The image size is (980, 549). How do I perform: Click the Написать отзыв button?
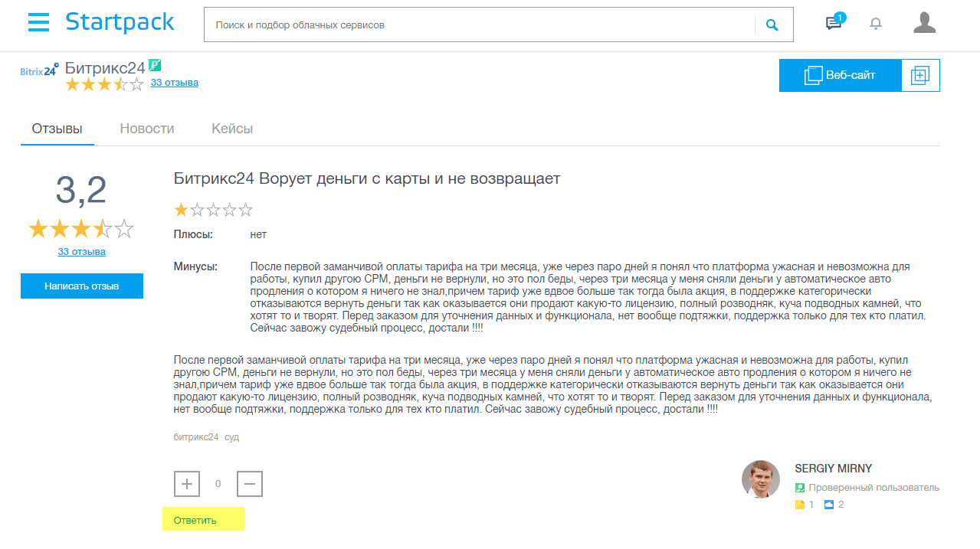82,286
